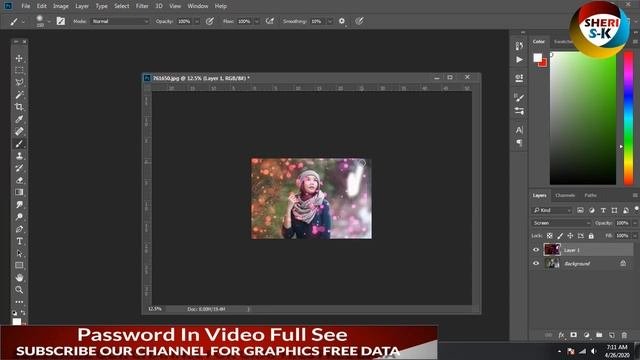Select the Gradient tool
This screenshot has width=640, height=360.
[19, 192]
